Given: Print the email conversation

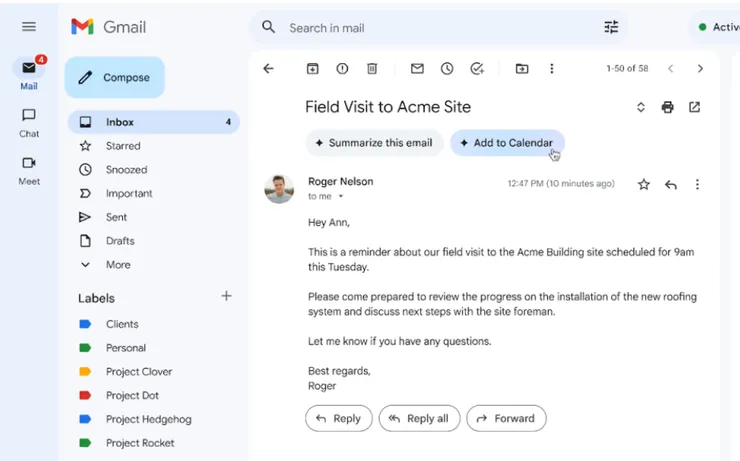Looking at the screenshot, I should 668,107.
